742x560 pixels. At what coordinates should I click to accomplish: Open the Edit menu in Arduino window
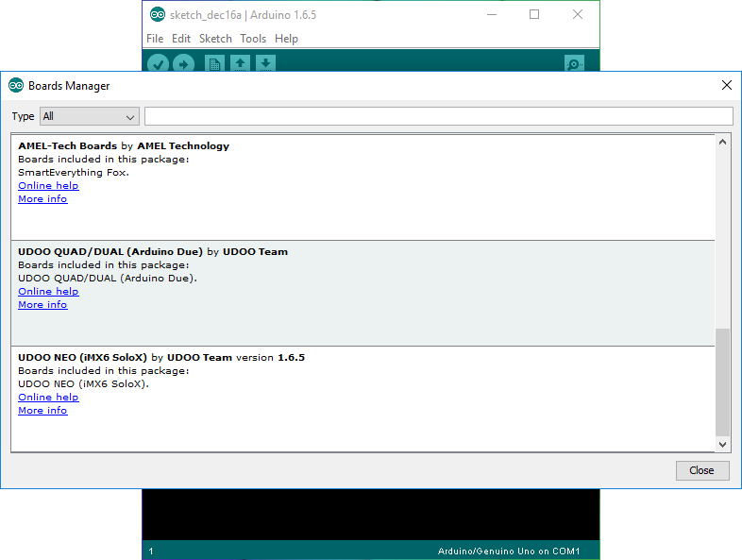coord(181,39)
